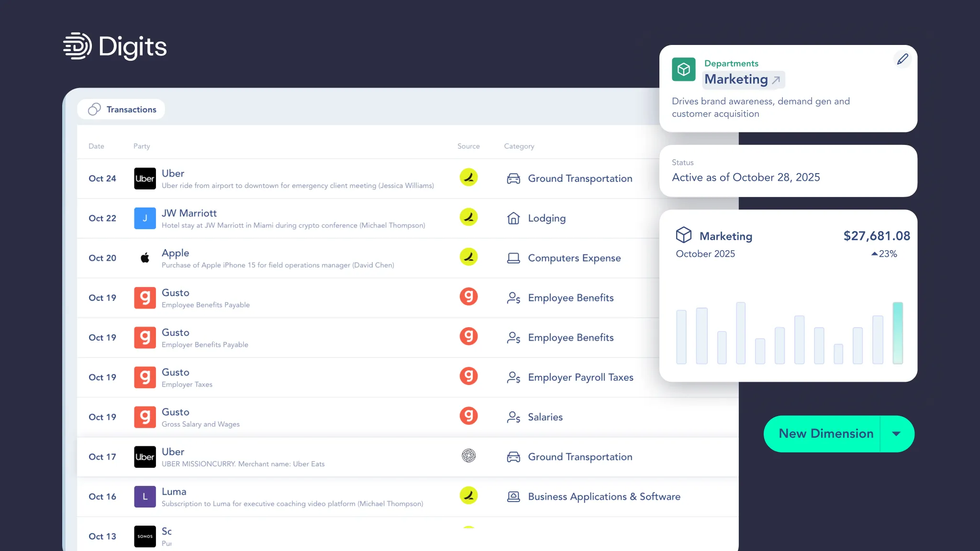Click the cube icon on Marketing spending card
Screen dimensions: 980x551
[683, 235]
